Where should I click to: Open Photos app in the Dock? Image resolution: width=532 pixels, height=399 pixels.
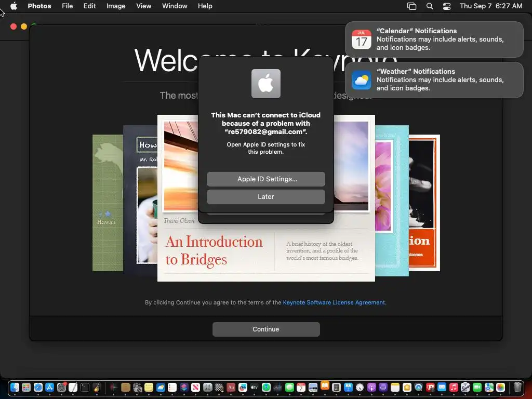tap(500, 387)
